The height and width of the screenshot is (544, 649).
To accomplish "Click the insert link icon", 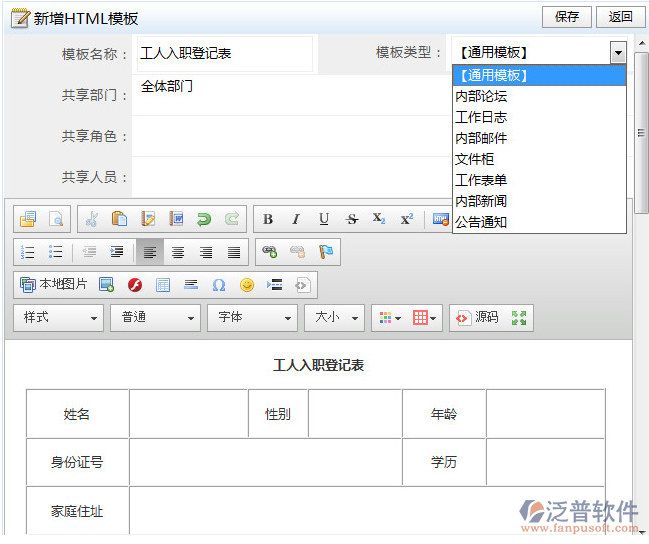I will [269, 252].
